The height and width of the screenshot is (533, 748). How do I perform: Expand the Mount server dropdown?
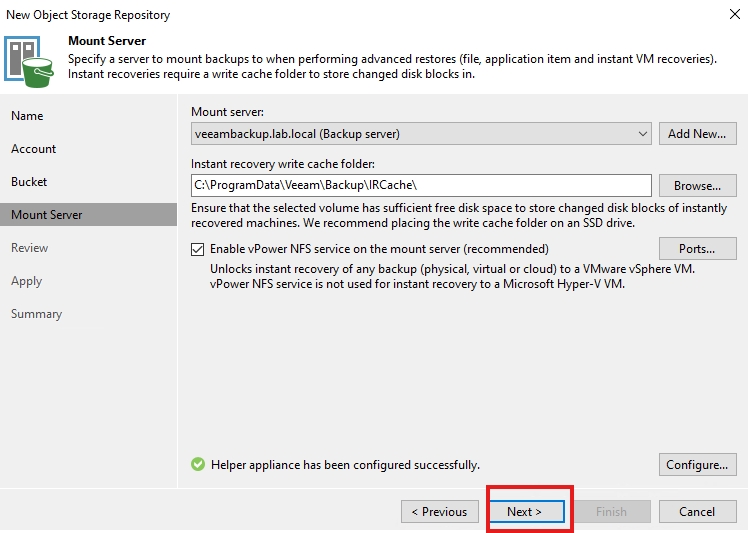click(x=642, y=133)
